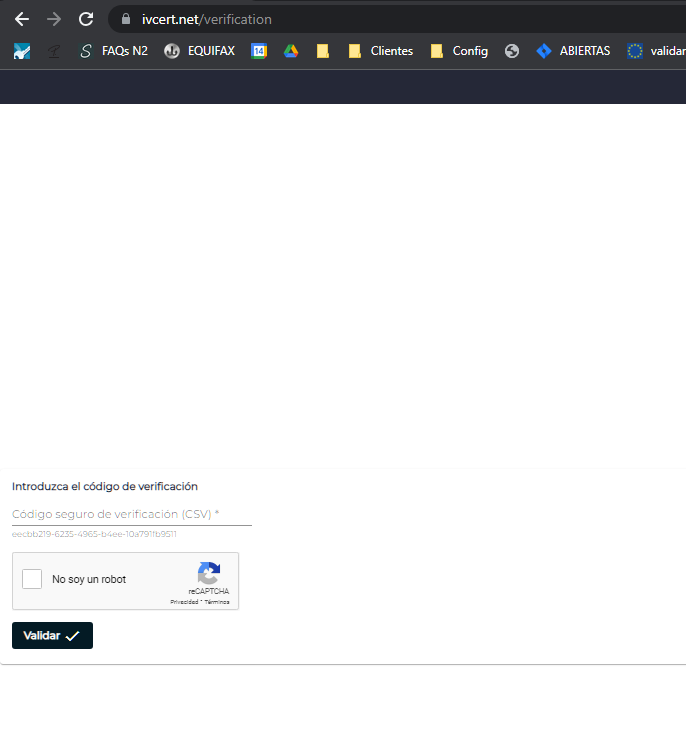This screenshot has height=734, width=686.
Task: Click the reCAPTCHA logo
Action: pos(209,573)
